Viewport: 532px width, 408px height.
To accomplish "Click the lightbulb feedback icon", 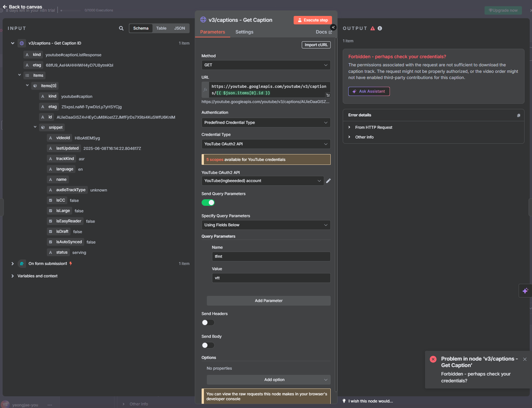I will (x=344, y=401).
